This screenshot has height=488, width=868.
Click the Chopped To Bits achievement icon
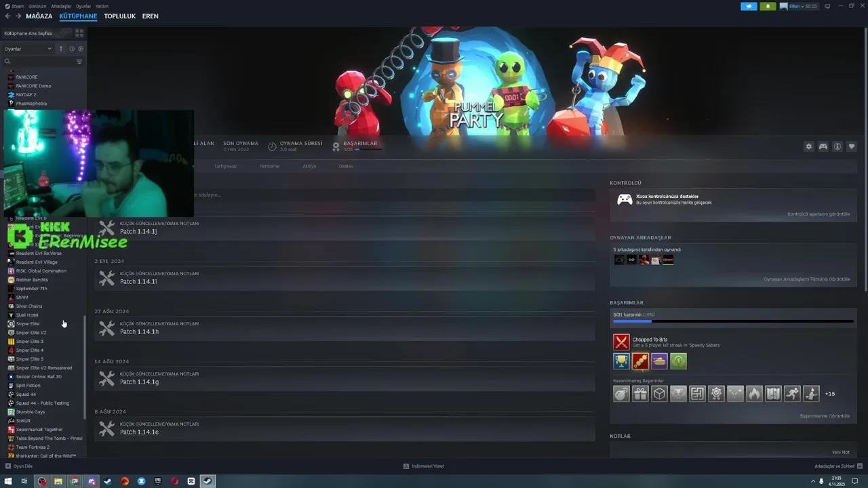(x=621, y=342)
